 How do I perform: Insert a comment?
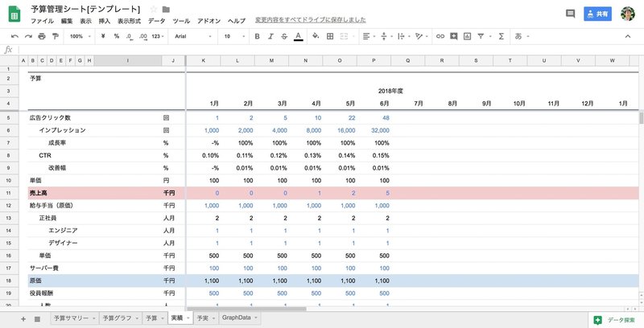coord(454,36)
